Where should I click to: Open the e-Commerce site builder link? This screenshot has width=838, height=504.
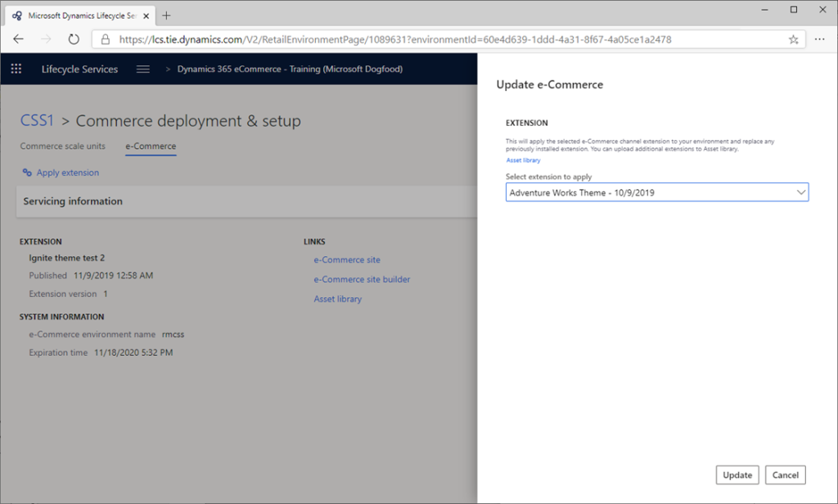362,279
